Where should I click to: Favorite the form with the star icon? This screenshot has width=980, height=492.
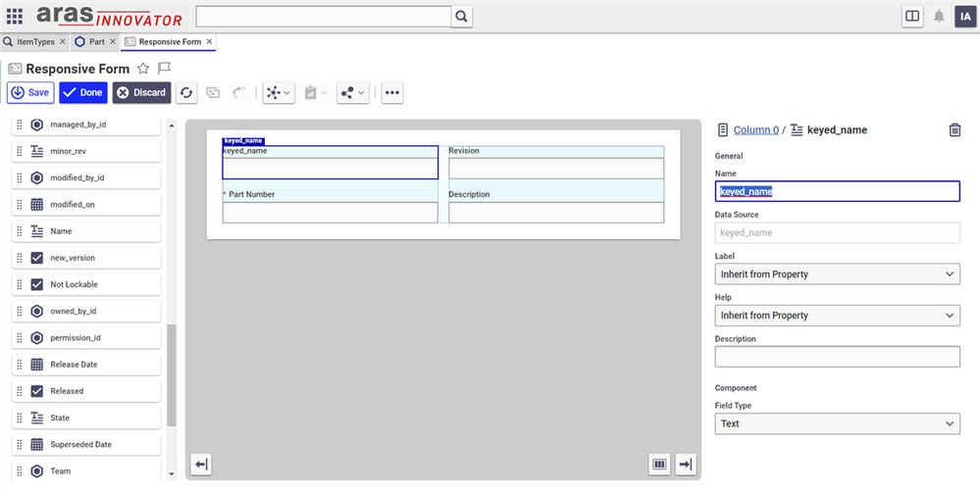[x=143, y=69]
